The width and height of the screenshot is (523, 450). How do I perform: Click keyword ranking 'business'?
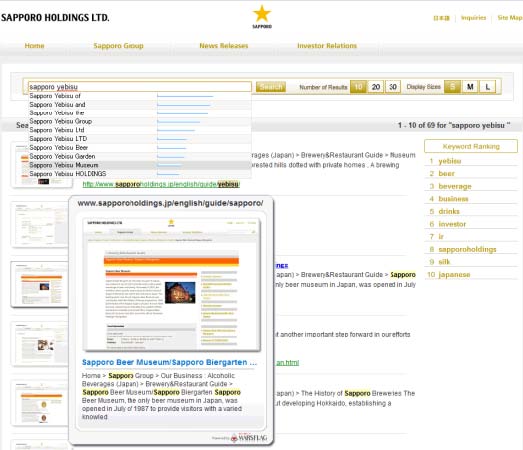click(x=453, y=199)
